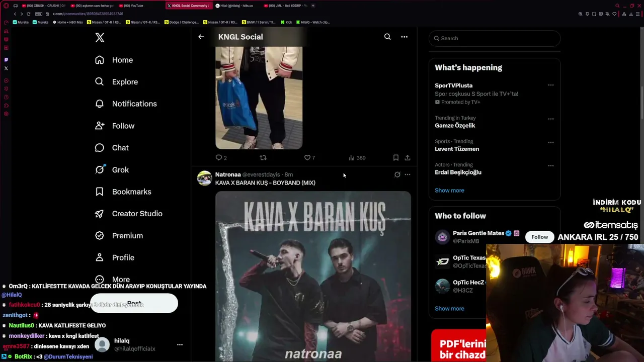The width and height of the screenshot is (644, 362).
Task: Click Show more under What's happening
Action: coord(449,191)
